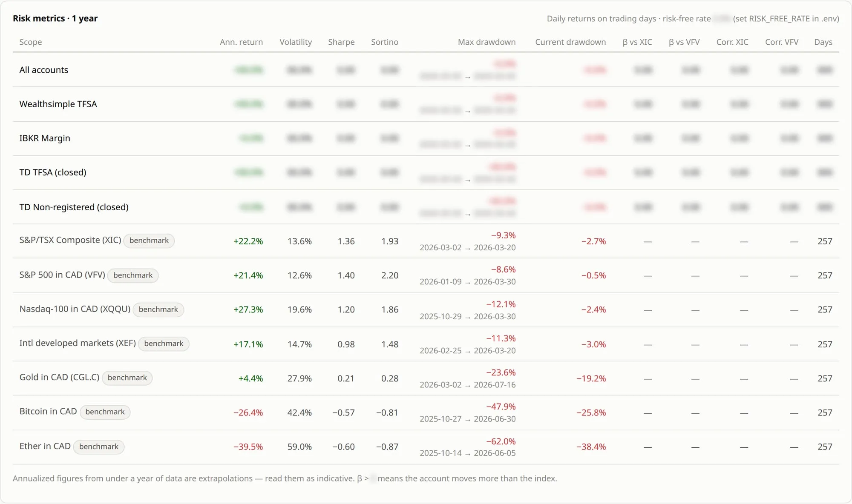Click the Ann. return column header

[x=241, y=42]
